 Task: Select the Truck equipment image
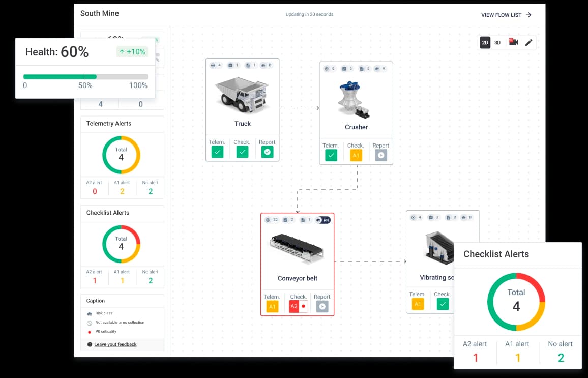[x=242, y=95]
